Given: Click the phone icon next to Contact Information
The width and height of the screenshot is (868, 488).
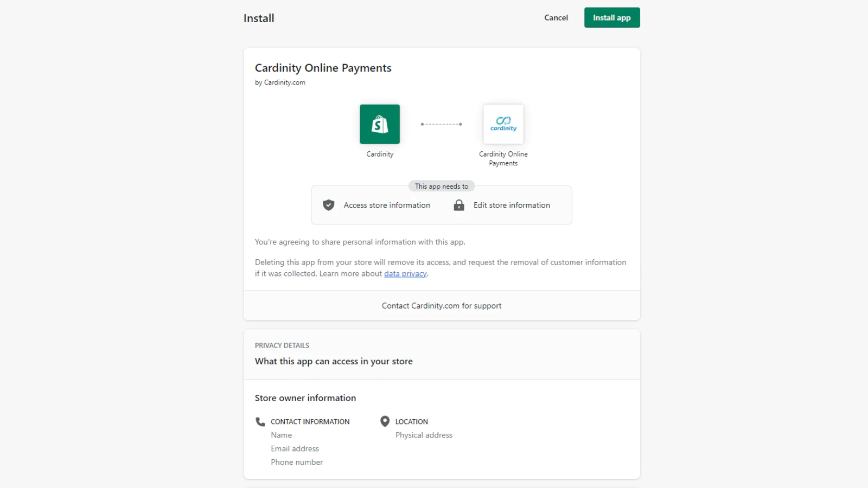Looking at the screenshot, I should (260, 421).
